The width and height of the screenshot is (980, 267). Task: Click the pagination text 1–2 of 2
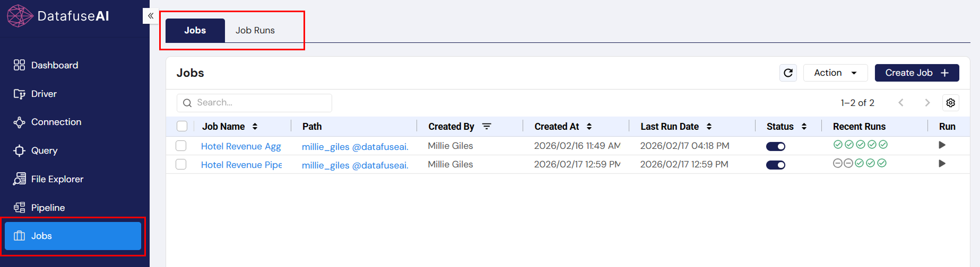pos(857,103)
